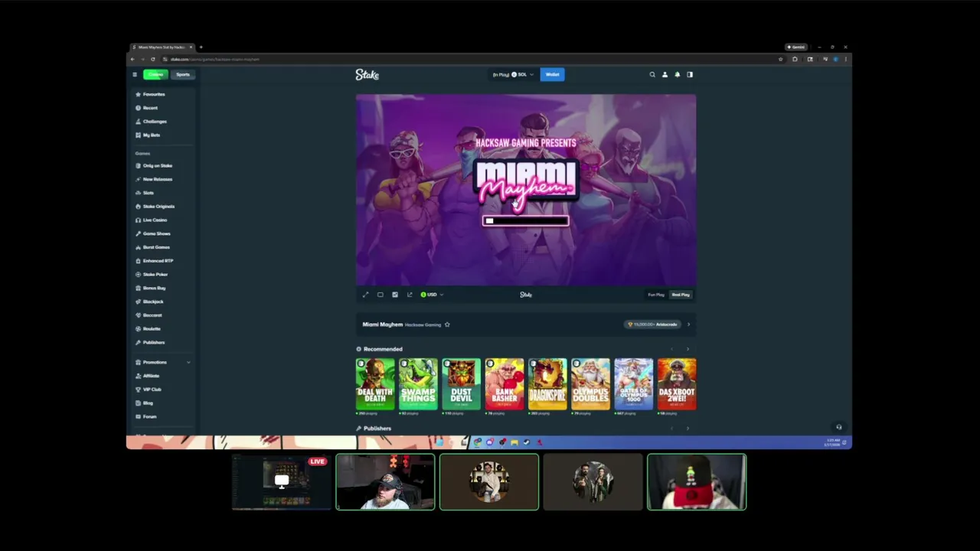Open the user profile icon

click(x=665, y=74)
